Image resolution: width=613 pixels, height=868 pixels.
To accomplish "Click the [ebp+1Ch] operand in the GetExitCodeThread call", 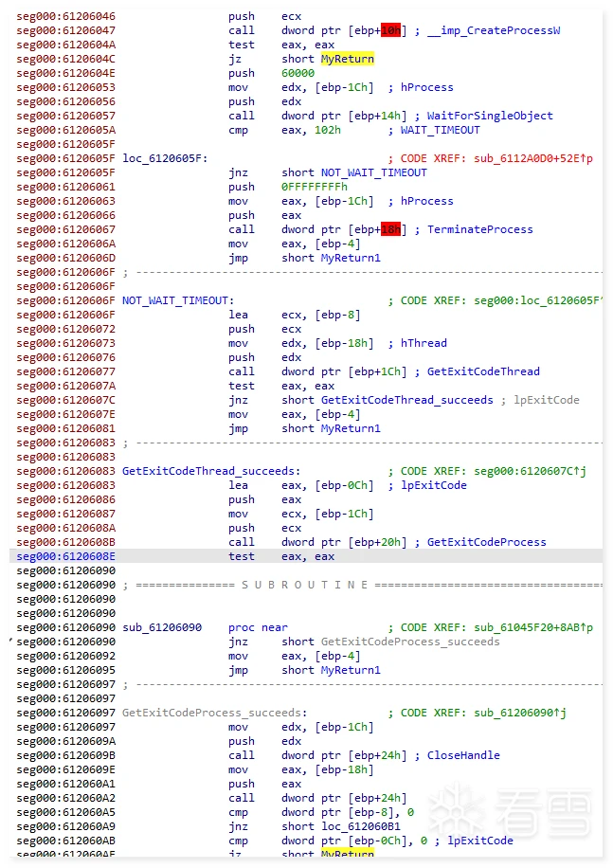I will tap(377, 371).
